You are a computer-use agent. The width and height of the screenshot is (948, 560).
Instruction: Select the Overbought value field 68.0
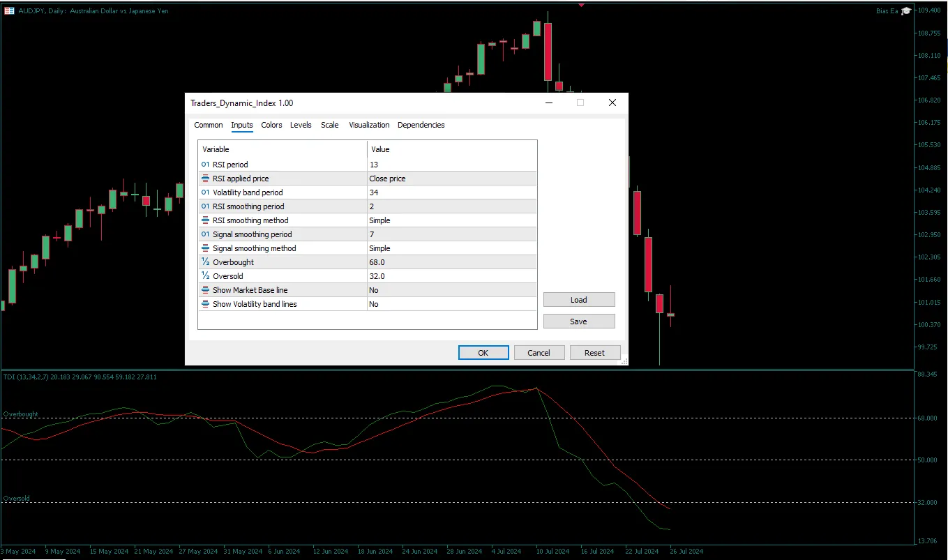451,262
